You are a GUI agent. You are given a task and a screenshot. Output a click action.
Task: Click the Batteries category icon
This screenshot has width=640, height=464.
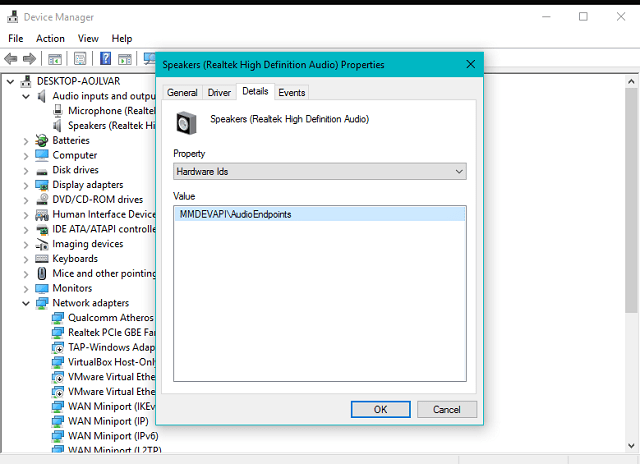41,141
